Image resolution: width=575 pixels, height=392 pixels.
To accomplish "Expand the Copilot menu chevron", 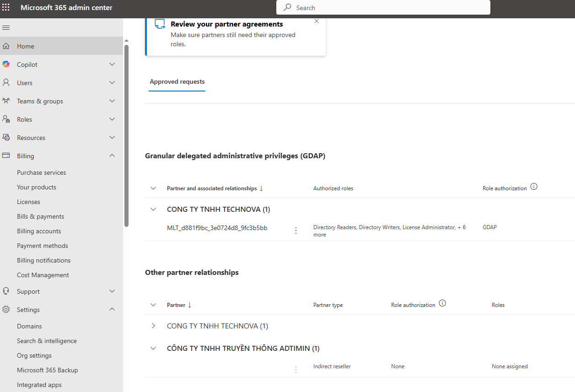I will [x=112, y=64].
